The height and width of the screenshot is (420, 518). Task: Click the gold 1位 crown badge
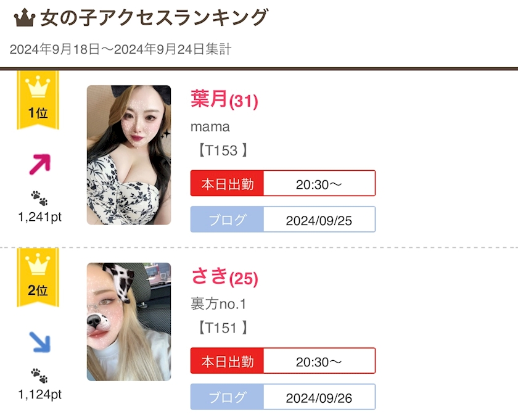tap(38, 99)
